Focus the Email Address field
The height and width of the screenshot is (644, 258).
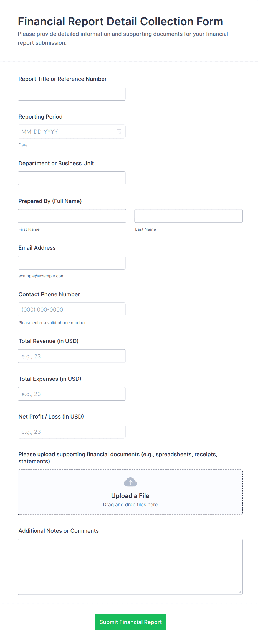point(72,263)
